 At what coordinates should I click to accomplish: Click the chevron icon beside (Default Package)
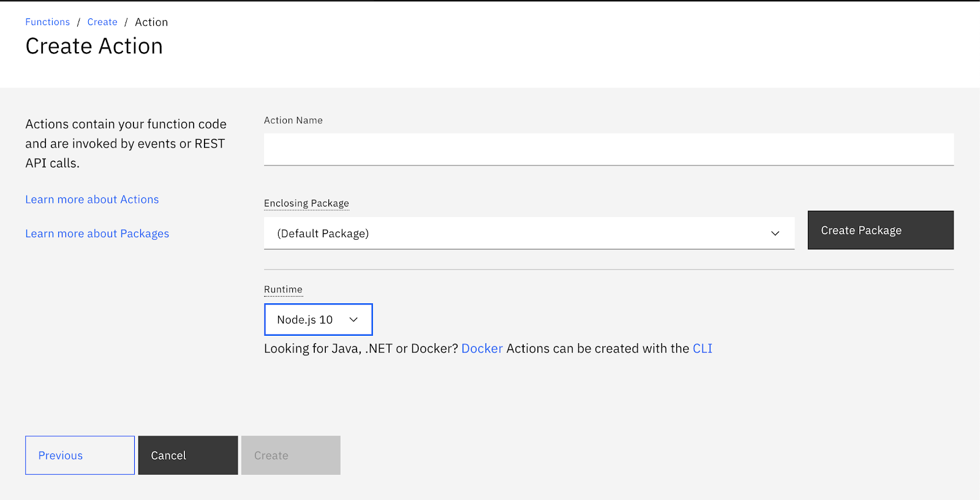click(775, 233)
